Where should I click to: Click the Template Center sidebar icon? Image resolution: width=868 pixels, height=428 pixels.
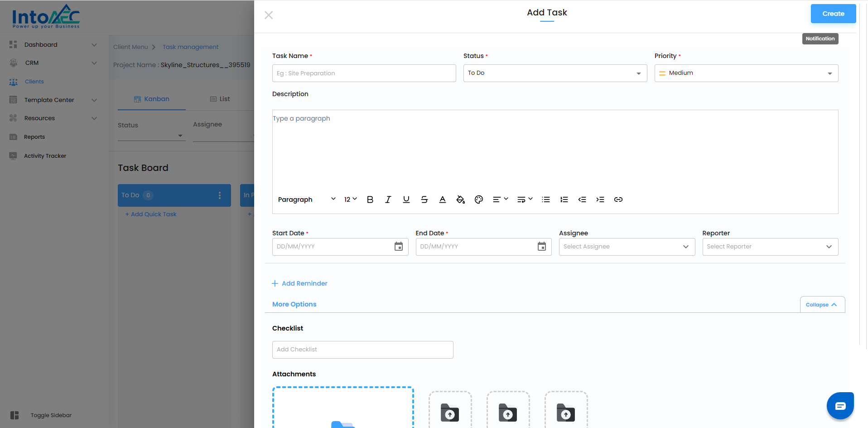(13, 100)
